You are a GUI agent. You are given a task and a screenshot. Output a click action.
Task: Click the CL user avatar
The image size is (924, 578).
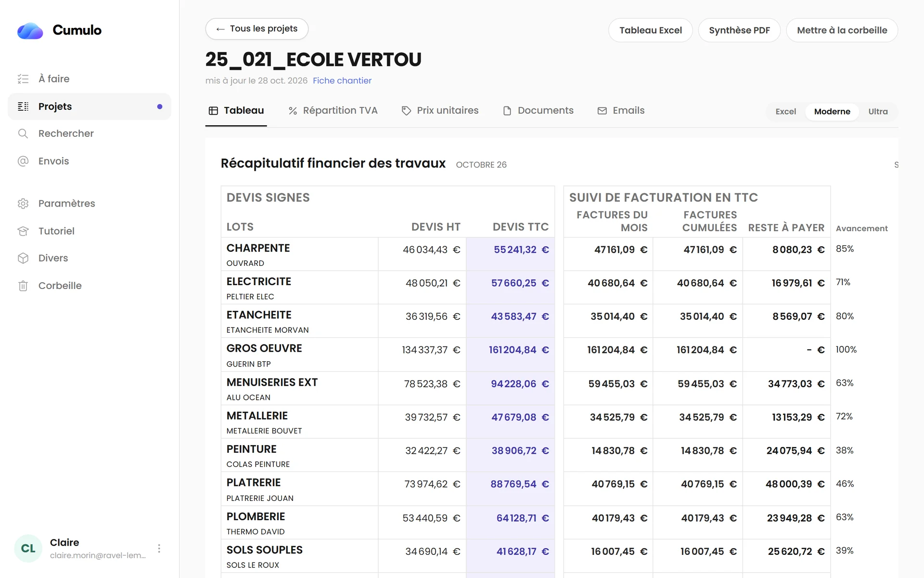pos(28,548)
